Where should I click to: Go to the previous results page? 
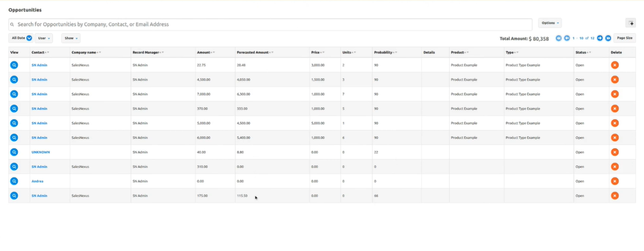(x=567, y=38)
